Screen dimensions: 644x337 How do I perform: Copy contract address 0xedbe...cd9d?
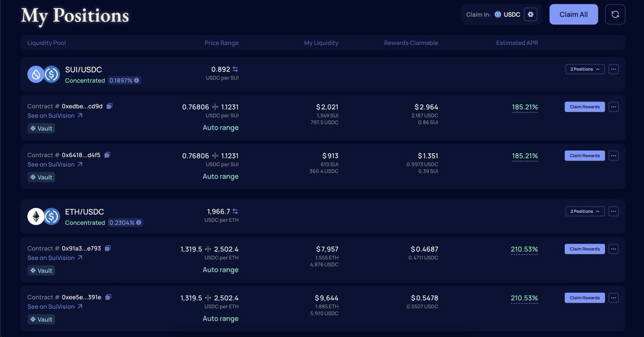tap(109, 106)
